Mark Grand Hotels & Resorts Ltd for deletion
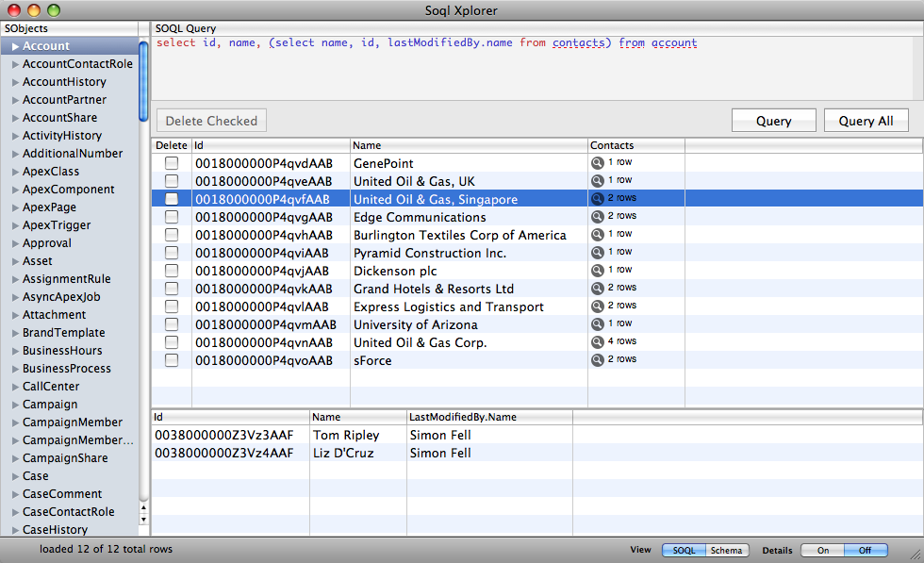The image size is (924, 563). pos(172,289)
